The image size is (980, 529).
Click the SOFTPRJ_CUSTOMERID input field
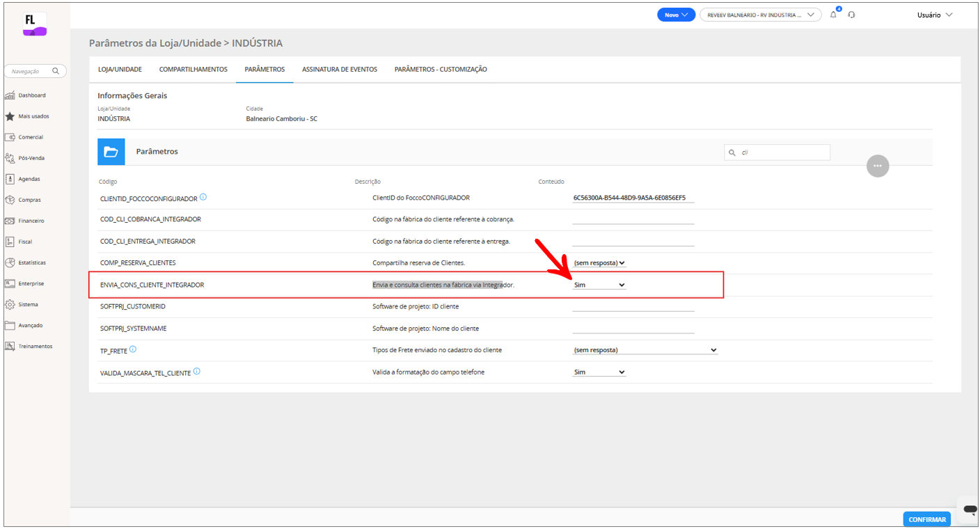tap(633, 306)
